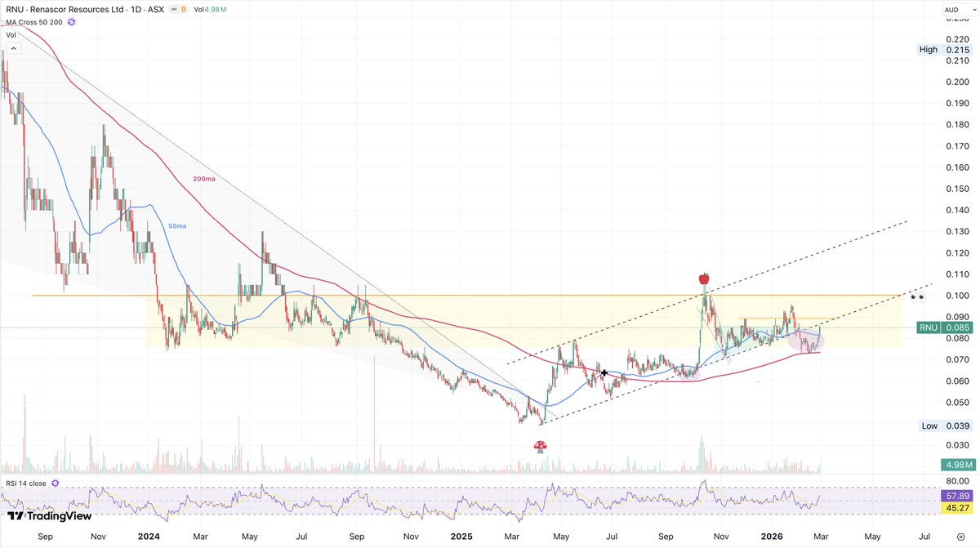
Task: Click the 2024 label on time axis
Action: coord(149,537)
